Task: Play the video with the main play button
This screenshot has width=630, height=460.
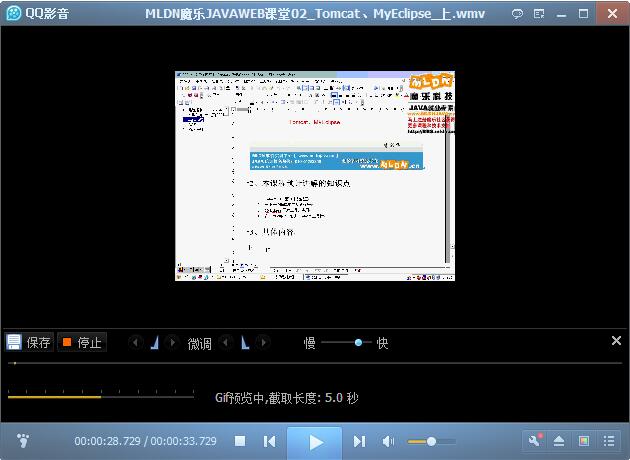Action: click(315, 442)
